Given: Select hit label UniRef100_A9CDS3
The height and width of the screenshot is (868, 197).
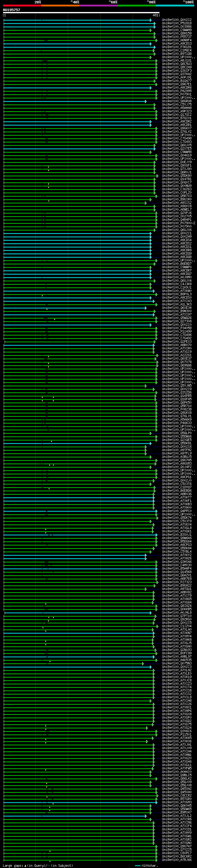Looking at the screenshot, I should point(177,43).
